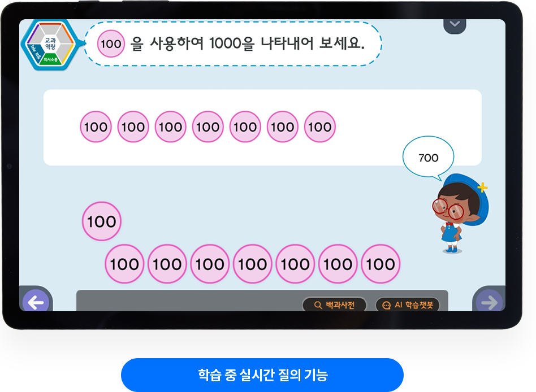Viewport: 536px width, 392px height.
Task: Select the last 100 token in the bottom row
Action: [381, 264]
